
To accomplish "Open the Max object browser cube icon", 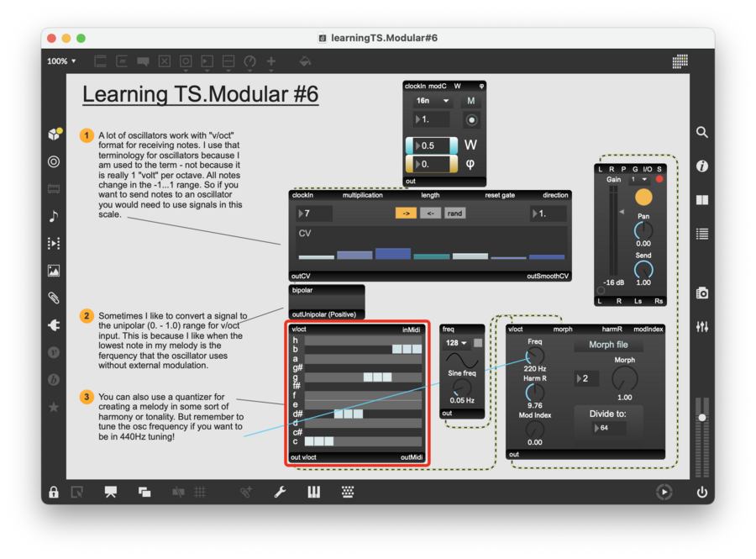I will [54, 134].
